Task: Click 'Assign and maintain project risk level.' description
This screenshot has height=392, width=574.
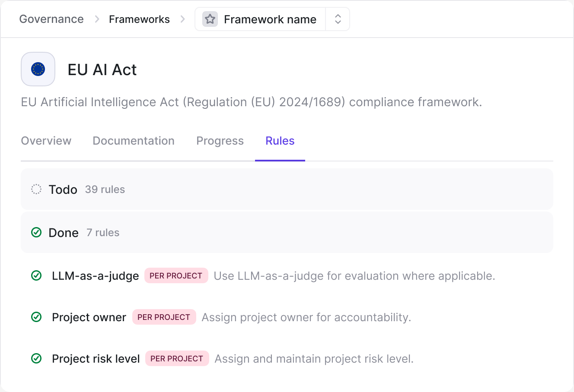Action: pyautogui.click(x=314, y=358)
